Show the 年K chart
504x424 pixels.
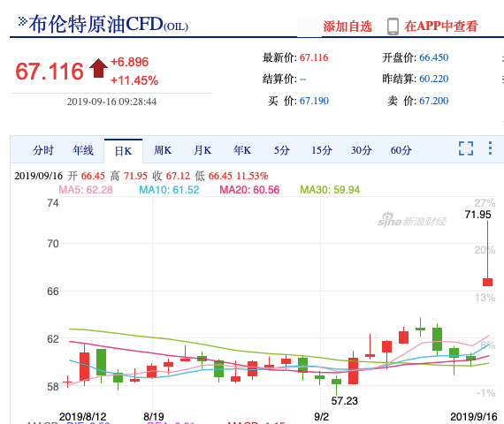[x=242, y=150]
